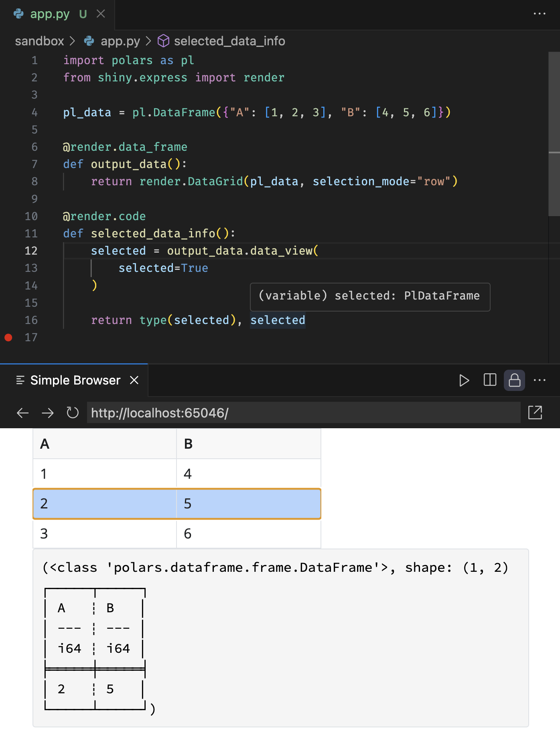Close the app.py editor tab

[x=101, y=14]
